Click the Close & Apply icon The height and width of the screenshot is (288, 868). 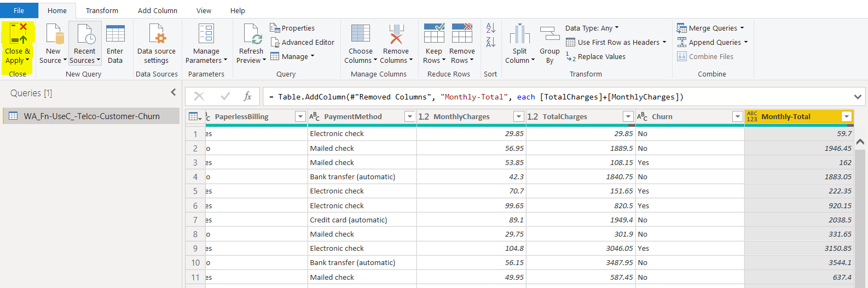[x=18, y=34]
